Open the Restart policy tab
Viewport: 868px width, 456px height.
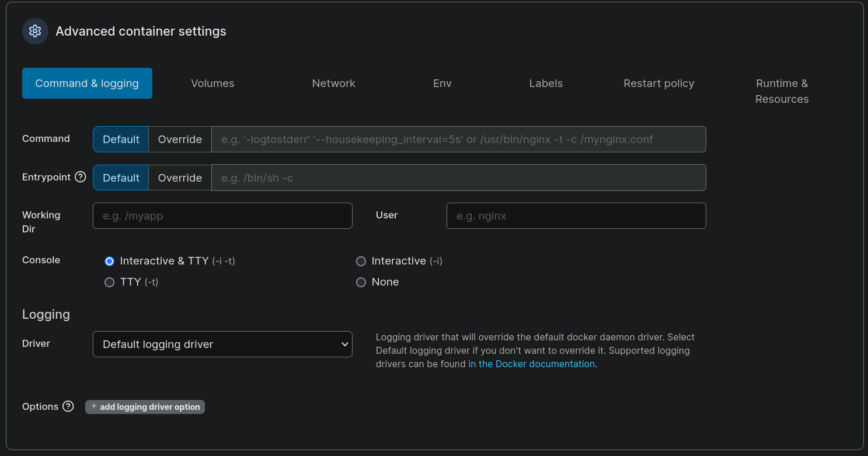click(x=659, y=83)
